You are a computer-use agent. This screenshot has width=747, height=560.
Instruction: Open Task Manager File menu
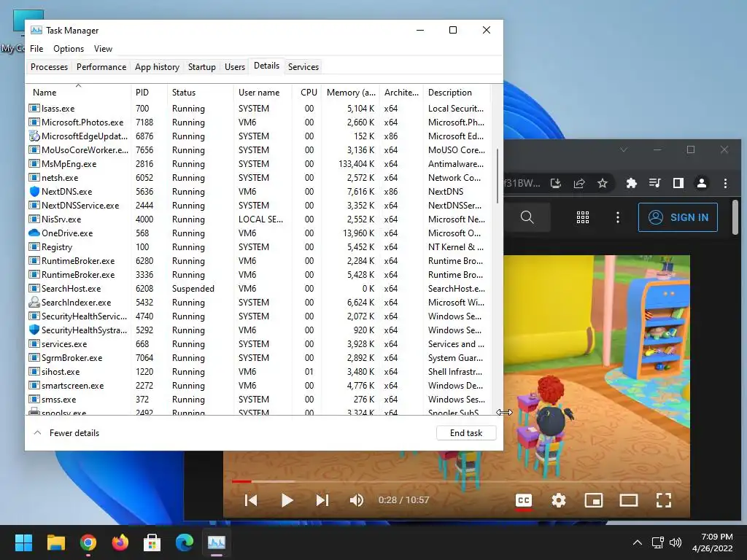tap(36, 49)
